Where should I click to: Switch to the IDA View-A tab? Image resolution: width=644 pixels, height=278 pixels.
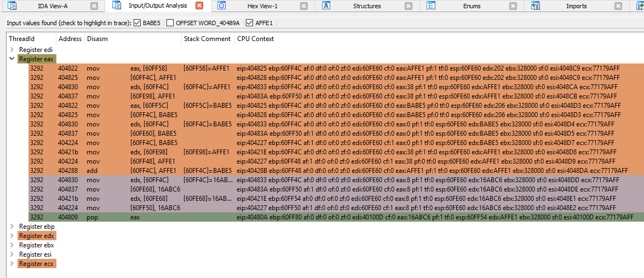[x=53, y=6]
